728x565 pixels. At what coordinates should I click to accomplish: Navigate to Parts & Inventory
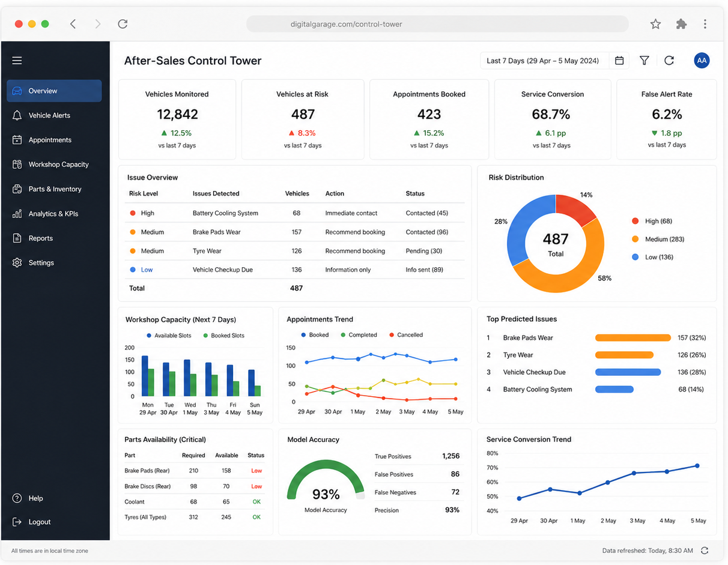tap(54, 189)
